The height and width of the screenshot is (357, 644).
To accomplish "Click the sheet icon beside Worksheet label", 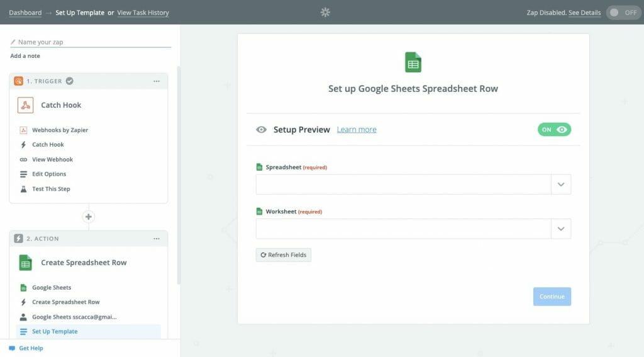I will point(259,212).
